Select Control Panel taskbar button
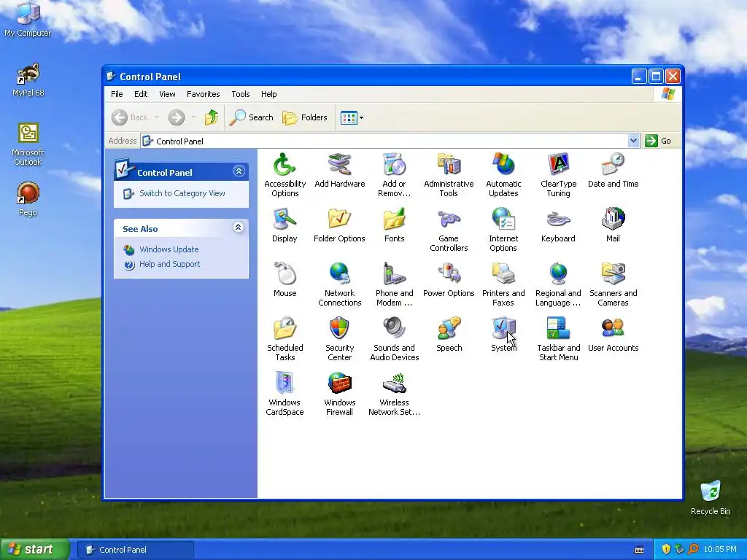The image size is (747, 560). [x=135, y=550]
